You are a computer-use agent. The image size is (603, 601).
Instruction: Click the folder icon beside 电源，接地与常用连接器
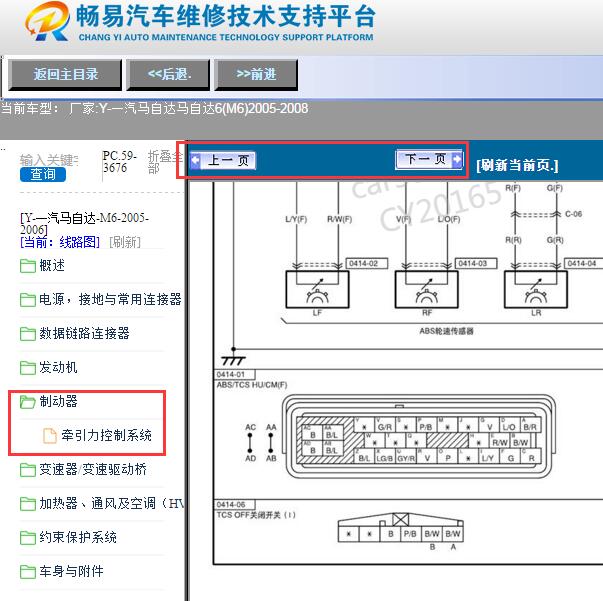click(x=28, y=300)
